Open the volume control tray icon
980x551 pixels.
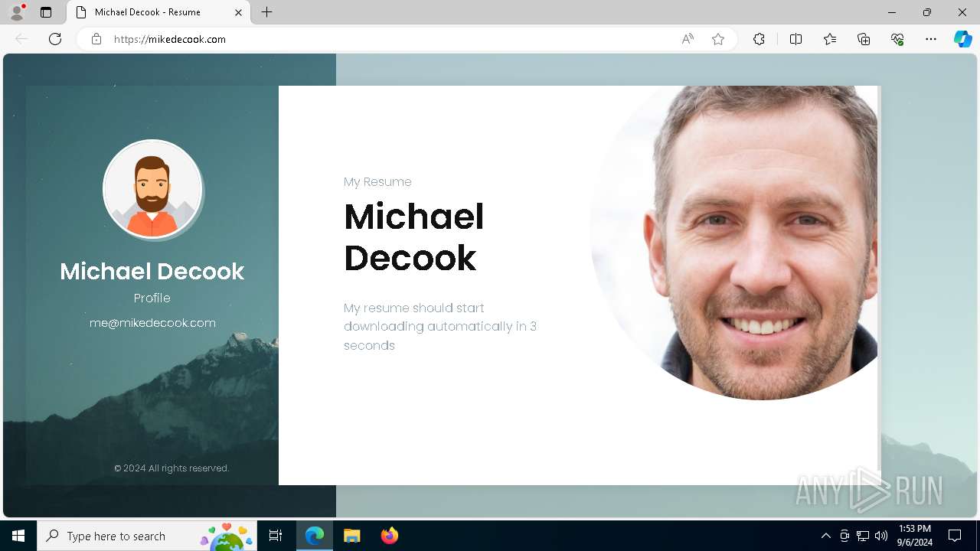point(881,536)
